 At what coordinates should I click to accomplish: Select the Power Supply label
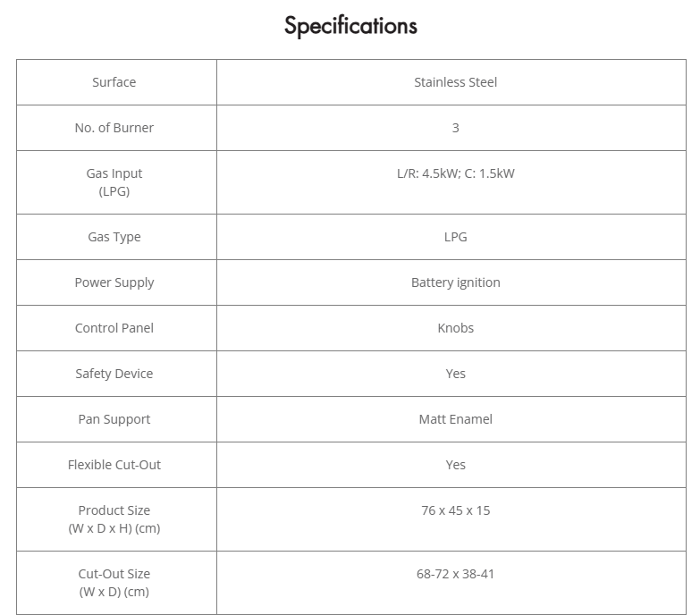(x=114, y=282)
